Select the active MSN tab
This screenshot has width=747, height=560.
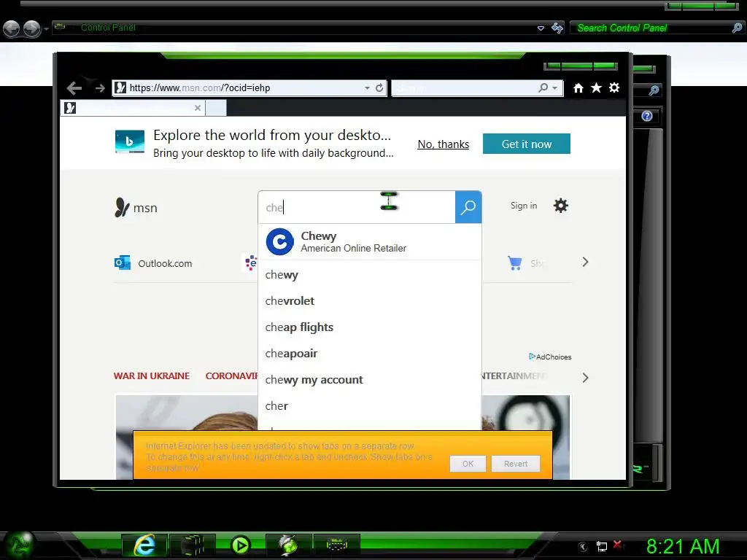(x=133, y=108)
